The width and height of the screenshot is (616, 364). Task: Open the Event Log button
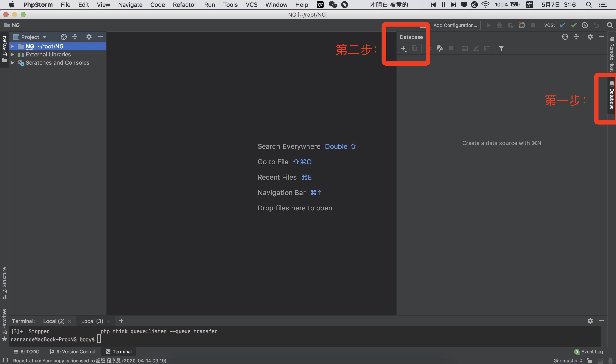tap(589, 352)
